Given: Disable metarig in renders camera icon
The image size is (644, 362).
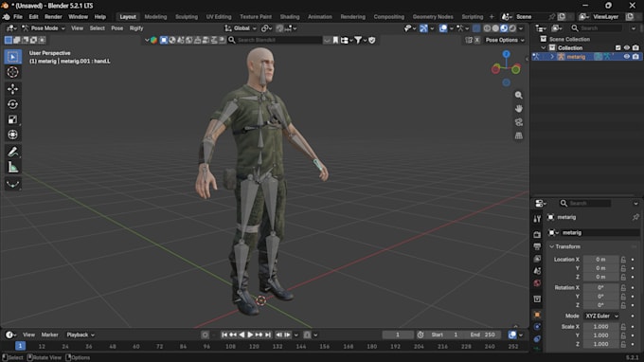Looking at the screenshot, I should [x=635, y=57].
